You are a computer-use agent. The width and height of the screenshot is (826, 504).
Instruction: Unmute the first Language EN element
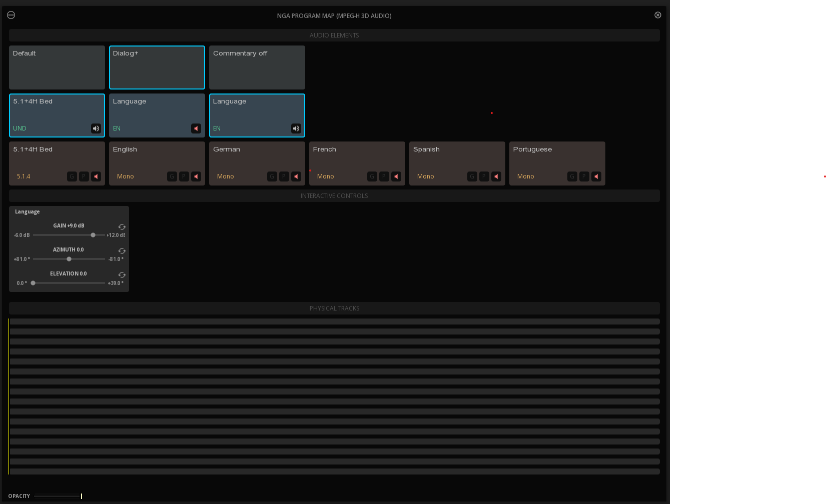coord(196,128)
